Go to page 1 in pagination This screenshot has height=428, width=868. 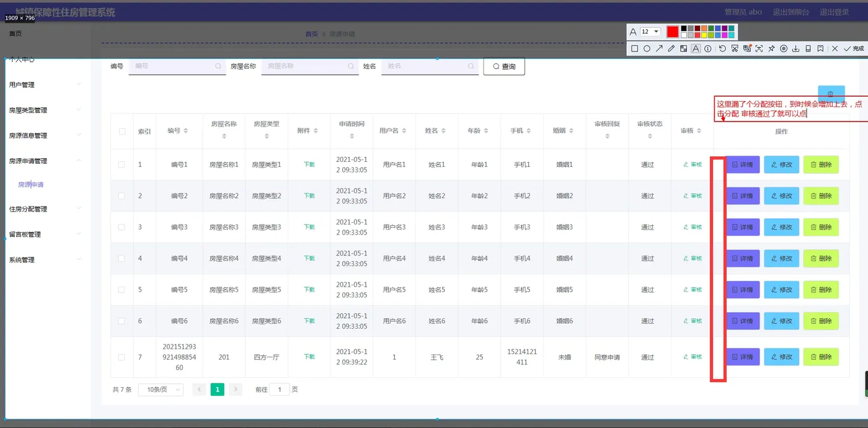pos(217,390)
